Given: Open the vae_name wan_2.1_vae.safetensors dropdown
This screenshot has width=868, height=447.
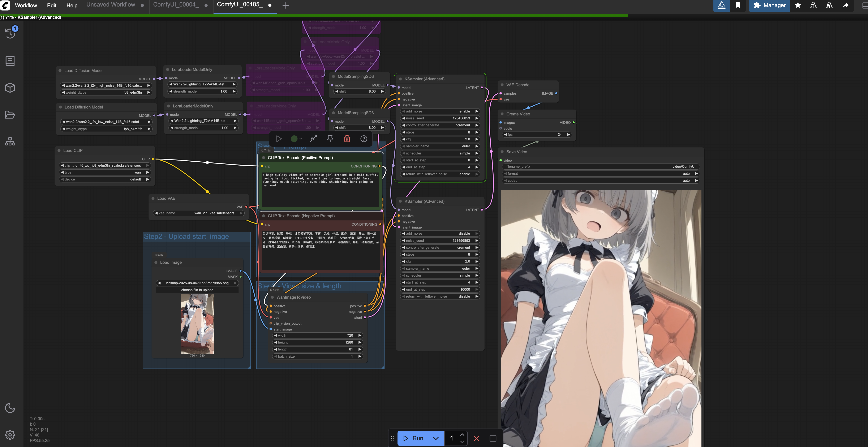Looking at the screenshot, I should pyautogui.click(x=199, y=213).
